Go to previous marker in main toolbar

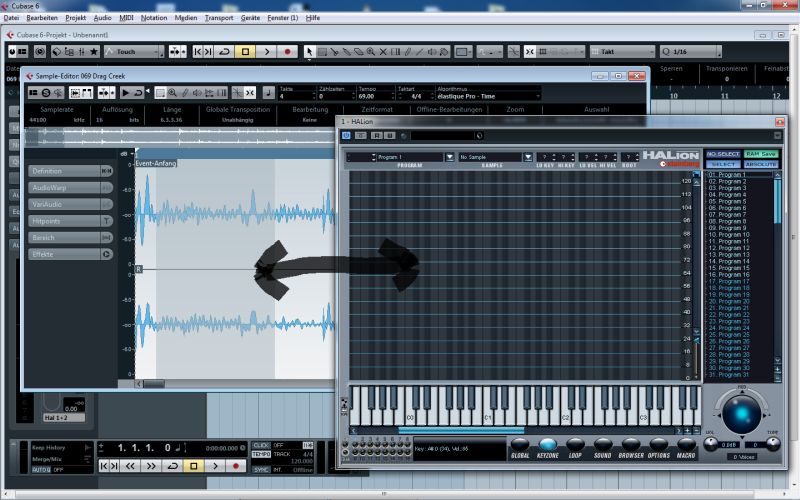(x=197, y=52)
